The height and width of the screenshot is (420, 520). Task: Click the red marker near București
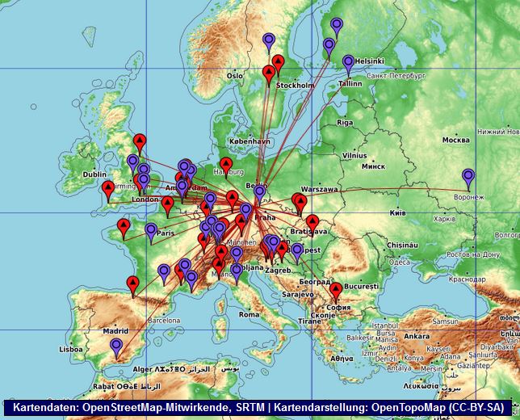pyautogui.click(x=336, y=290)
